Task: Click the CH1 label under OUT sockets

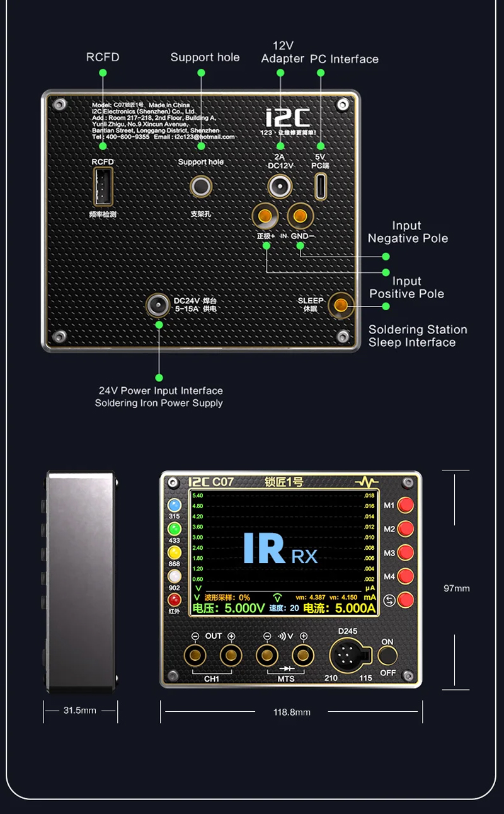Action: tap(212, 678)
